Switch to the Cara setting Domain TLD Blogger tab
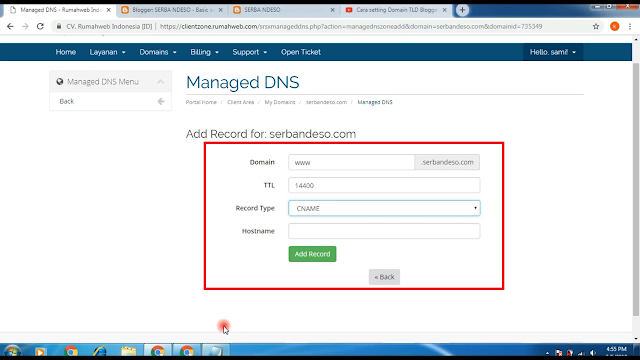The width and height of the screenshot is (640, 360). pyautogui.click(x=396, y=10)
